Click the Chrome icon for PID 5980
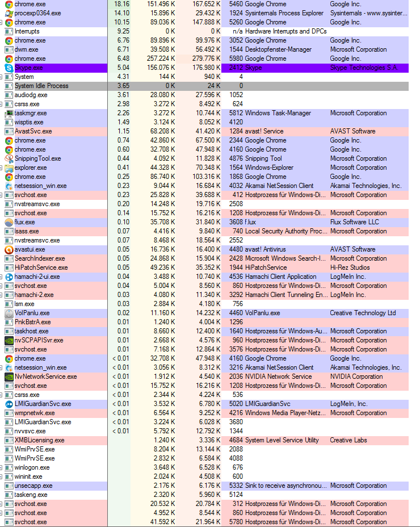The image size is (420, 527). tap(9, 58)
